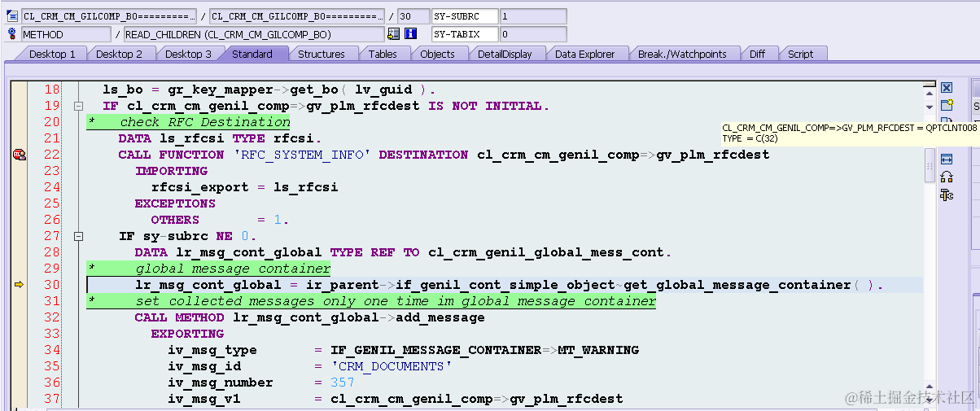Click the vertical scrollbar thumb of editor
Image resolution: width=980 pixels, height=411 pixels.
pyautogui.click(x=930, y=165)
